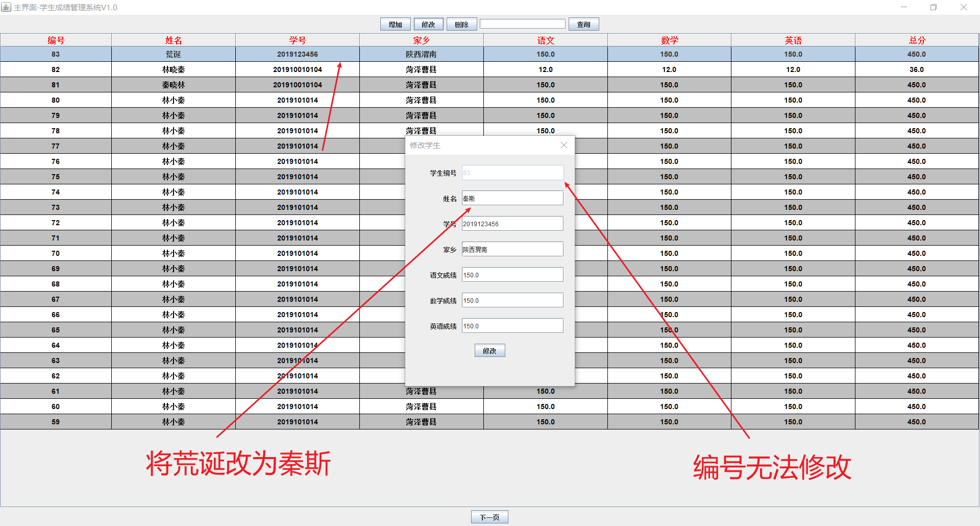This screenshot has height=526, width=980.
Task: Click the 修改 button in the top toolbar
Action: click(428, 24)
